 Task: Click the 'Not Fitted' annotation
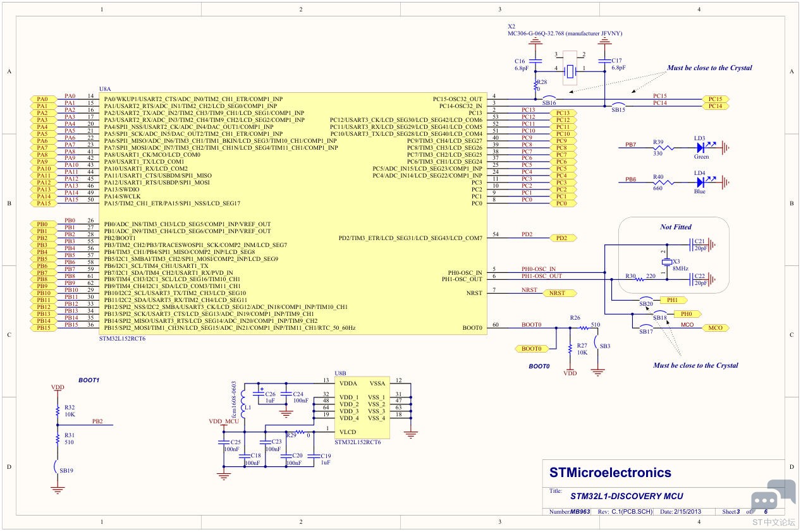point(676,227)
